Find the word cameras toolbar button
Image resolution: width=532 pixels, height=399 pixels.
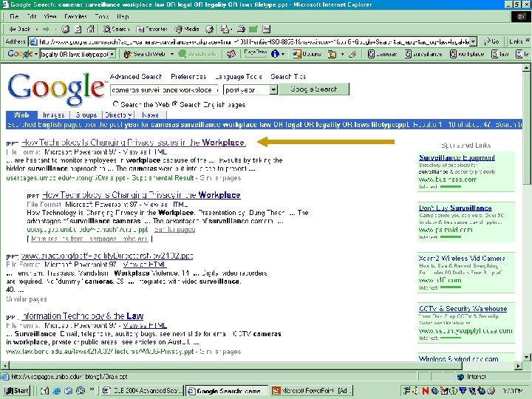pos(383,54)
